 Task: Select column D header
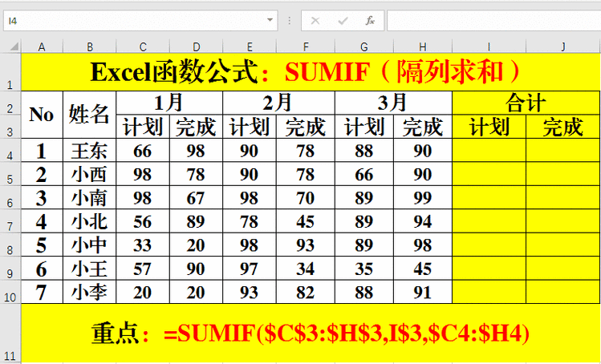pos(197,47)
